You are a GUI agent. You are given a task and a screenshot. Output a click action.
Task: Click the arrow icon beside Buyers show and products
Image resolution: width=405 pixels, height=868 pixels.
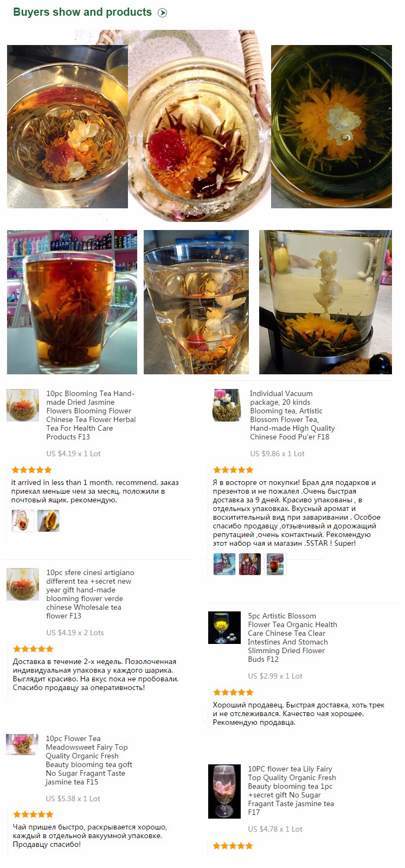coord(162,13)
